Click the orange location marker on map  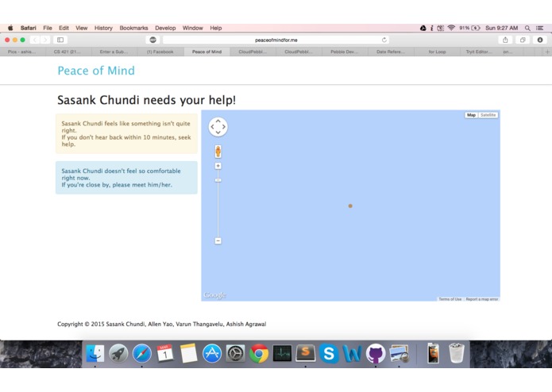click(x=350, y=206)
